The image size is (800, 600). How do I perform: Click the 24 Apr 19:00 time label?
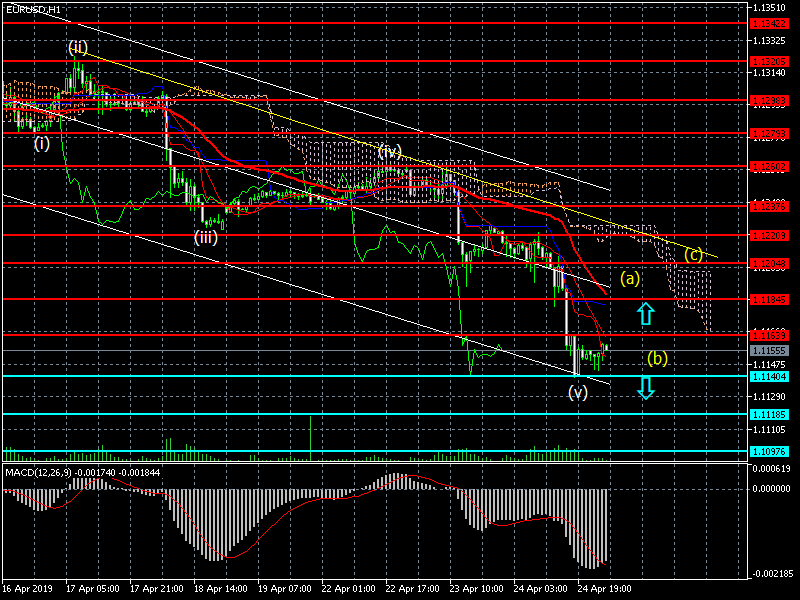point(604,589)
